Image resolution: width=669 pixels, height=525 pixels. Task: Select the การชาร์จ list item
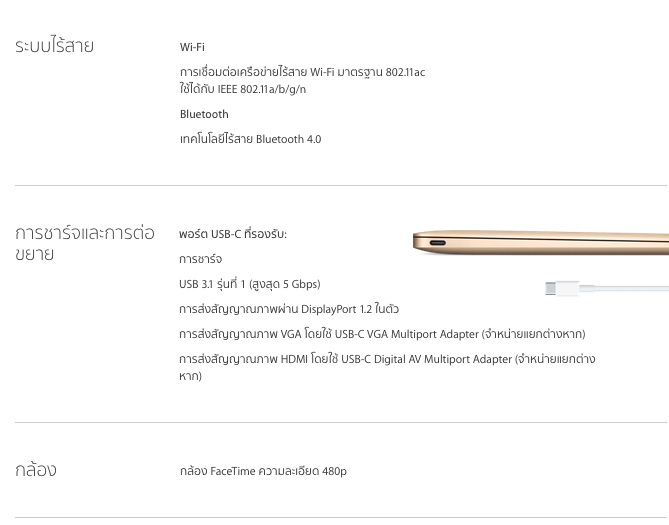200,259
